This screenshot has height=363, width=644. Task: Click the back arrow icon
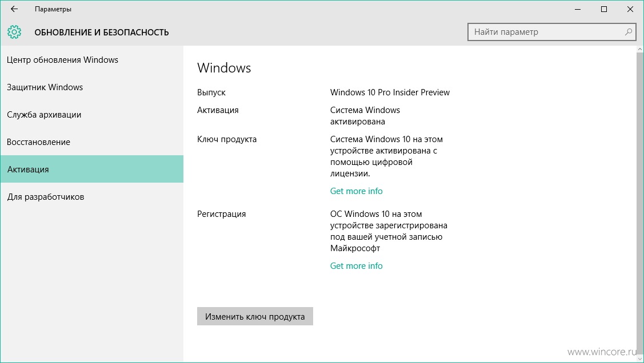coord(14,9)
